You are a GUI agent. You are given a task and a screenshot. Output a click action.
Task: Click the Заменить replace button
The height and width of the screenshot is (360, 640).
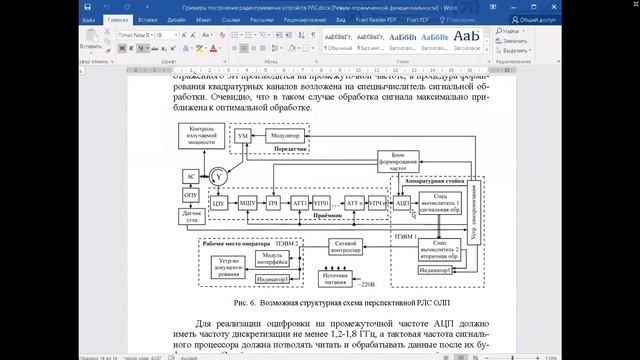coord(511,41)
